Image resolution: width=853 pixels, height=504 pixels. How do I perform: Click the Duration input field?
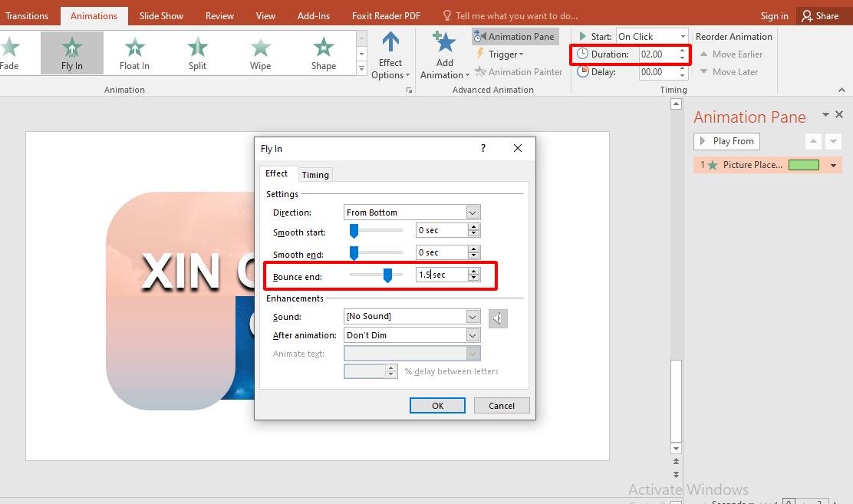tap(657, 54)
